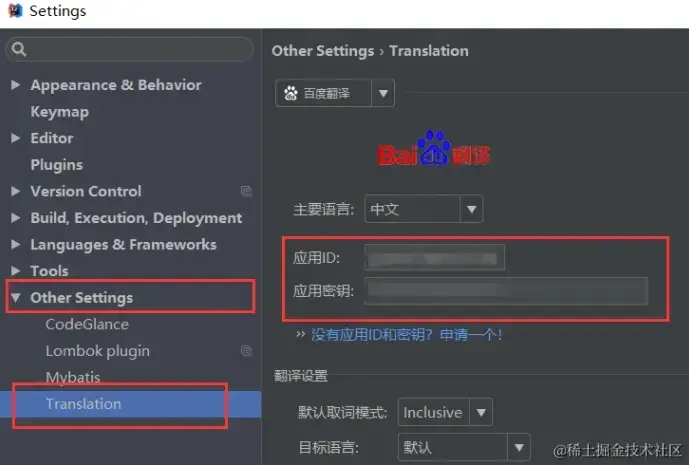
Task: Click the 应用ID label
Action: [x=316, y=258]
